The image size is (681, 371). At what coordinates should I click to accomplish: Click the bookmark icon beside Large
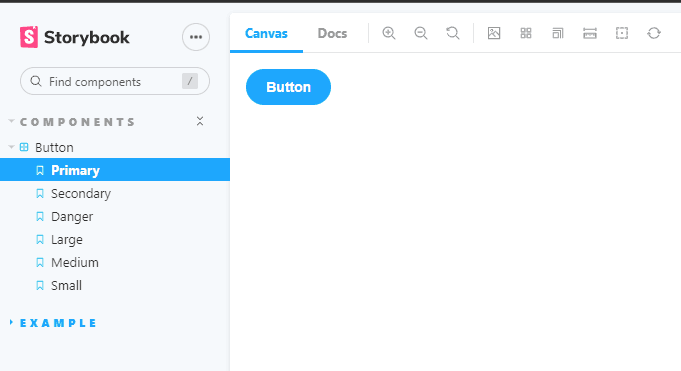click(x=40, y=239)
